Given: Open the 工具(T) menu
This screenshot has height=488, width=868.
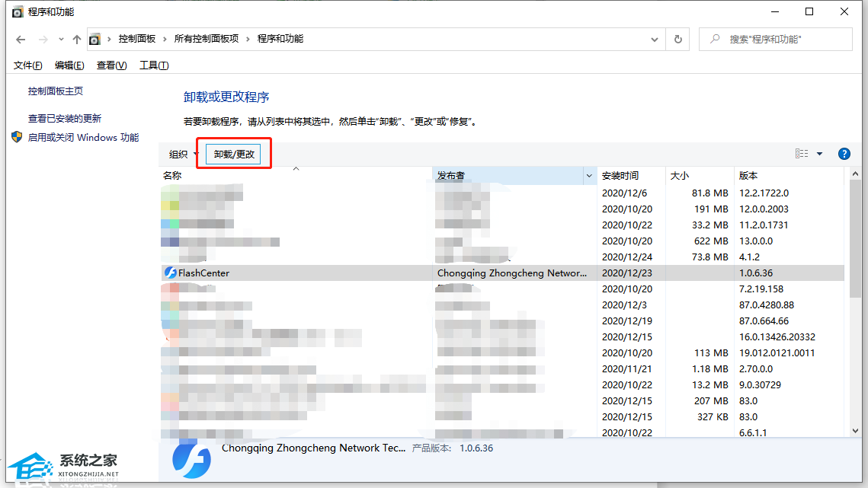Looking at the screenshot, I should pyautogui.click(x=154, y=65).
